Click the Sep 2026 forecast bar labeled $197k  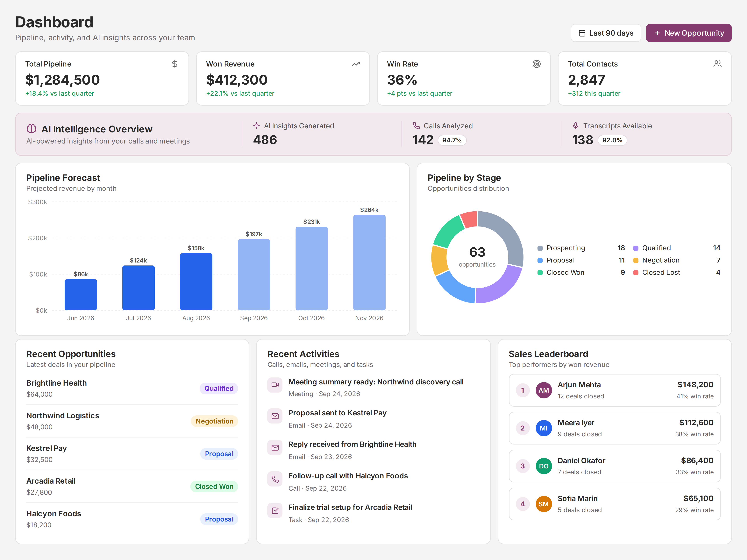coord(254,274)
